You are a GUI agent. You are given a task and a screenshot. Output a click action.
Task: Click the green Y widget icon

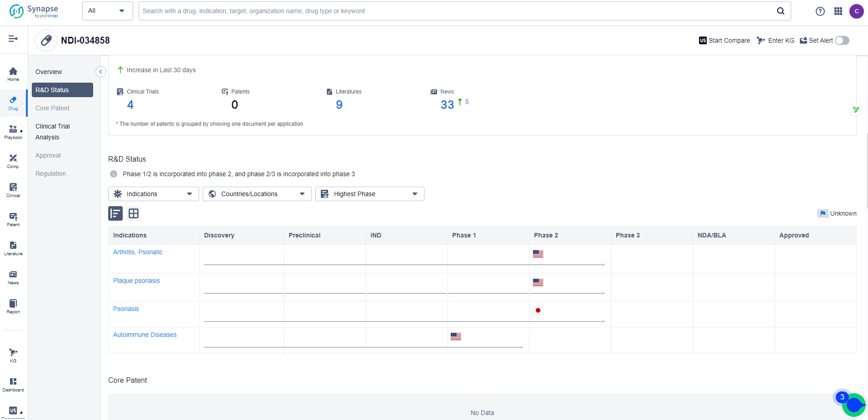pos(856,109)
